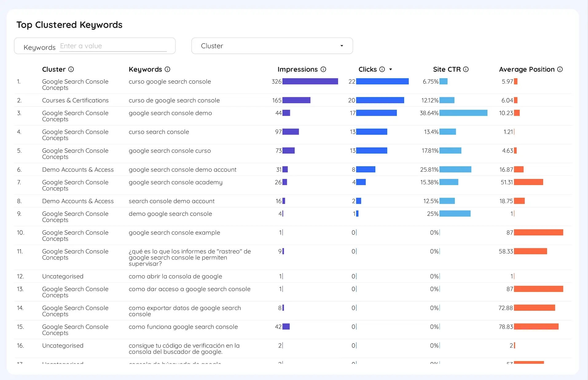Sort by the Average Position column header

[x=527, y=69]
